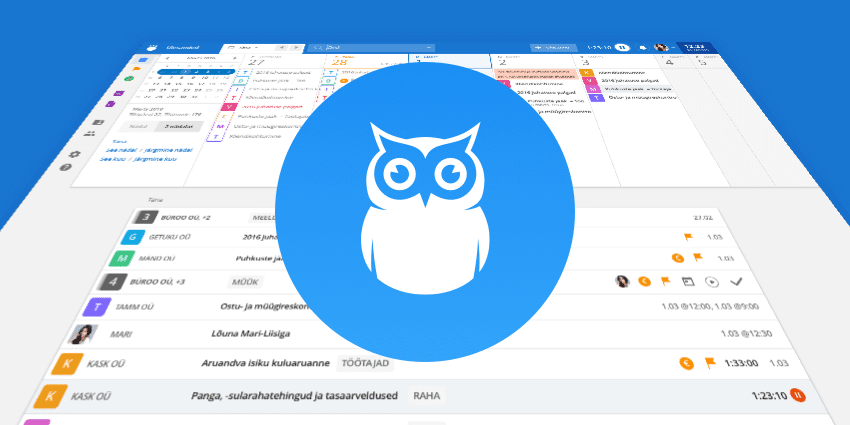Click the Ostu- ja müügireskontro task on TAMM OÜ row
Viewport: 850px width, 425px height.
[x=266, y=307]
